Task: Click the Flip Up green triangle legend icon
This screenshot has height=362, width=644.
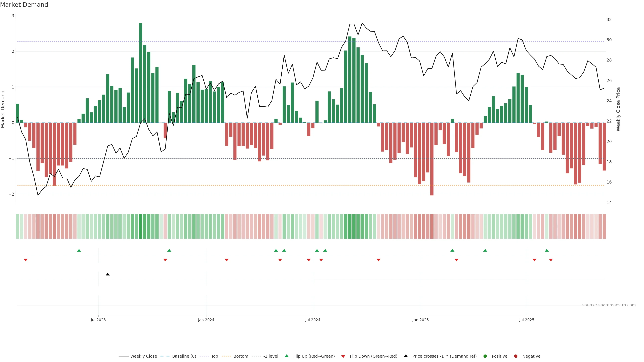Action: pyautogui.click(x=287, y=356)
